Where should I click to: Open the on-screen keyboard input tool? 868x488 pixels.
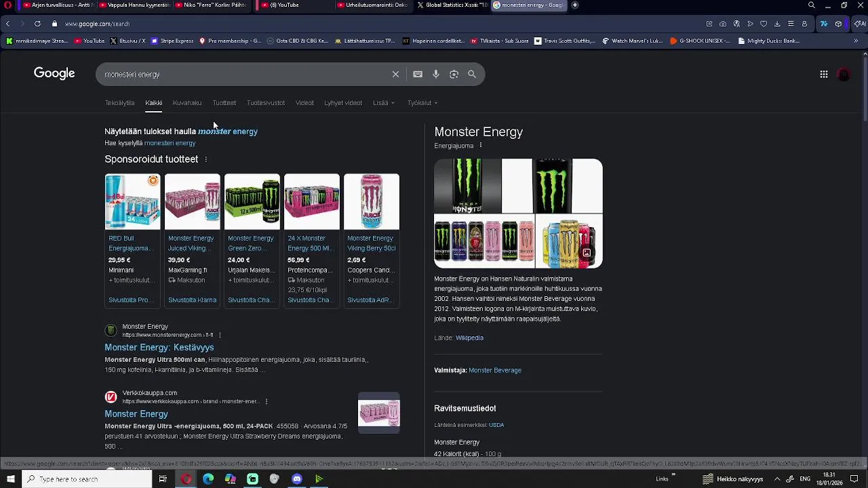coord(418,75)
